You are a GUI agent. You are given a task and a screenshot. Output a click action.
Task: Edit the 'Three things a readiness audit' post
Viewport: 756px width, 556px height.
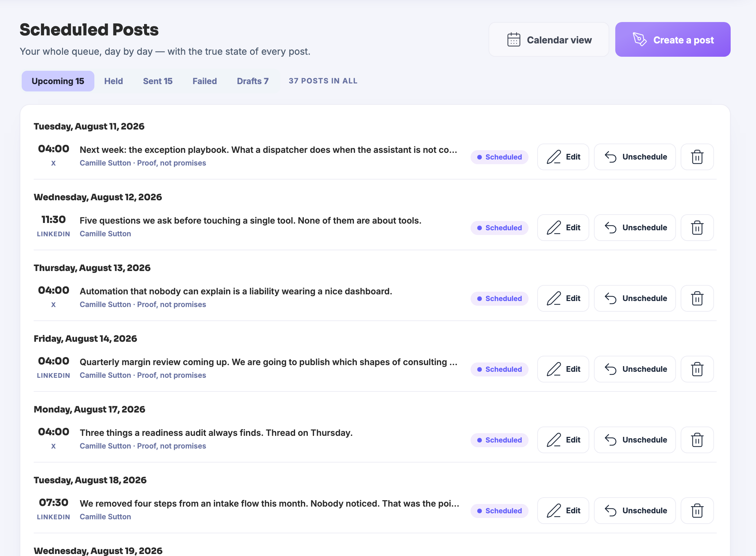tap(563, 440)
